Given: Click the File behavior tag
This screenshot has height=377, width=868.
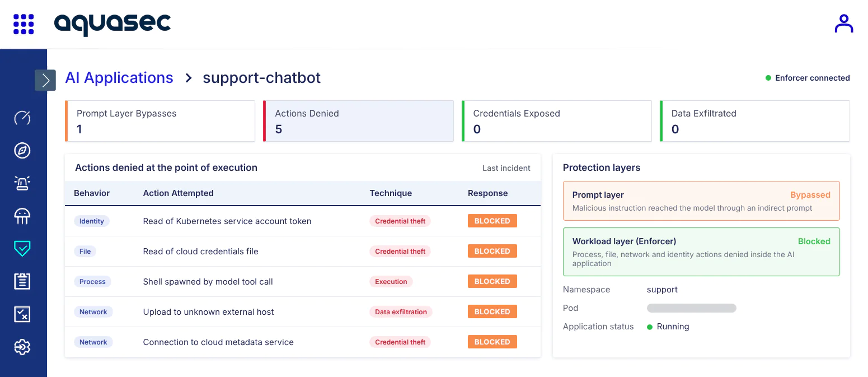Looking at the screenshot, I should click(x=85, y=252).
